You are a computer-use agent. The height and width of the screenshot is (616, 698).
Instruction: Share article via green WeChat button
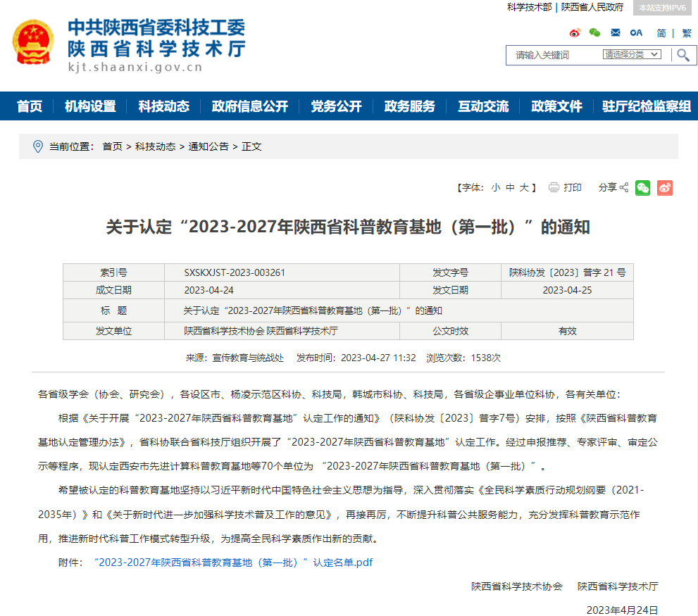642,187
